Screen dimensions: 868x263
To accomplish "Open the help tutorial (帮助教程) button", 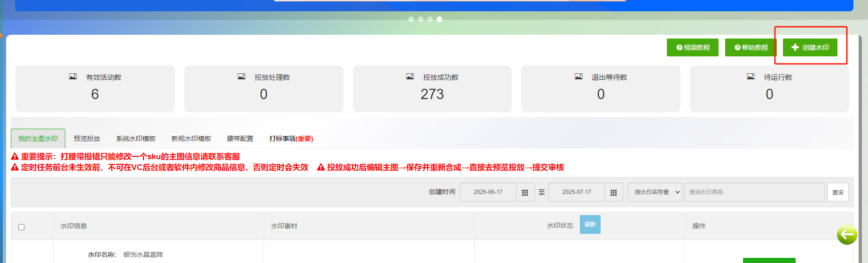I will (751, 47).
